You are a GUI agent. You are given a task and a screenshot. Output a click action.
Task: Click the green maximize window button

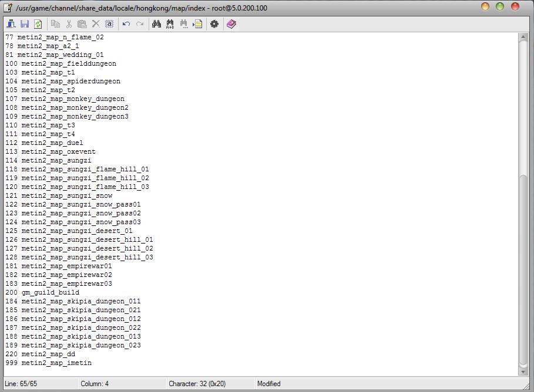click(x=500, y=6)
